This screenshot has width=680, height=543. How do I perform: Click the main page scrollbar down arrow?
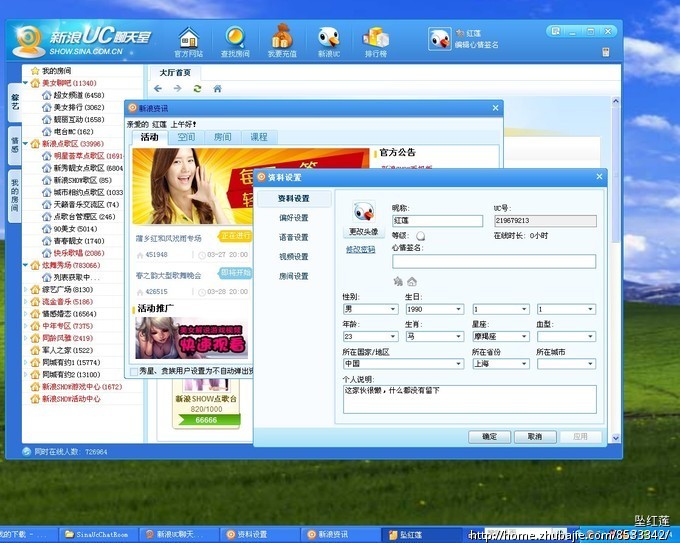point(616,438)
